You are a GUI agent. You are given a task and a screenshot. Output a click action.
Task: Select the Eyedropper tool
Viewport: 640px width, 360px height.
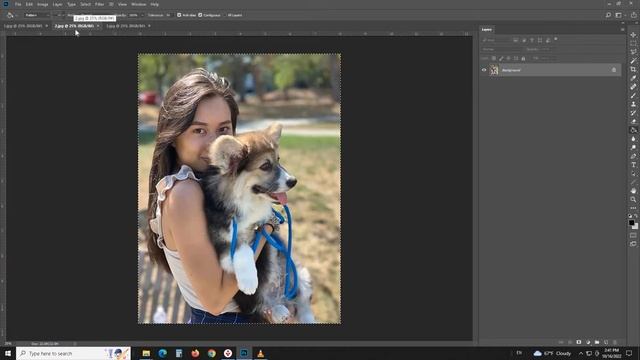click(x=633, y=78)
